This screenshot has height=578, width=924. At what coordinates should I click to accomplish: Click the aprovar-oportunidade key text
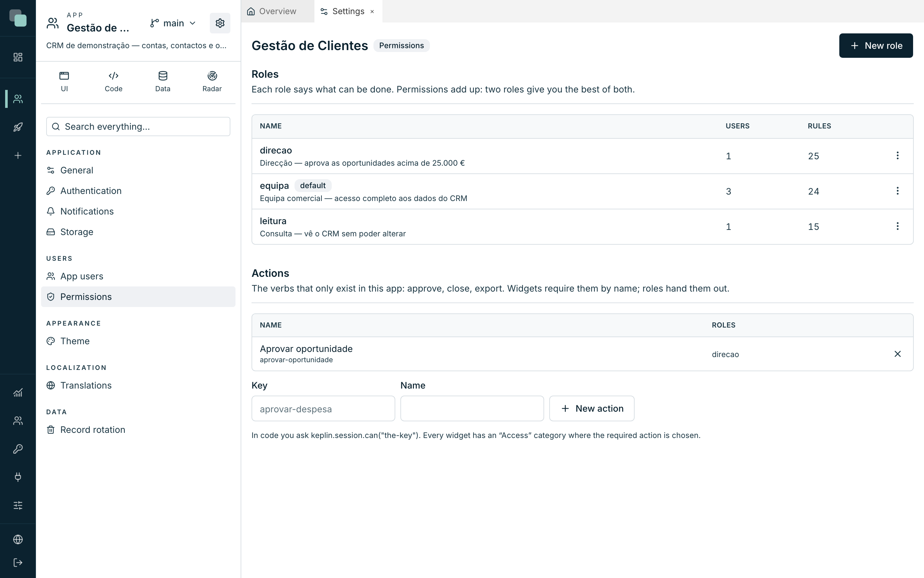coord(296,360)
